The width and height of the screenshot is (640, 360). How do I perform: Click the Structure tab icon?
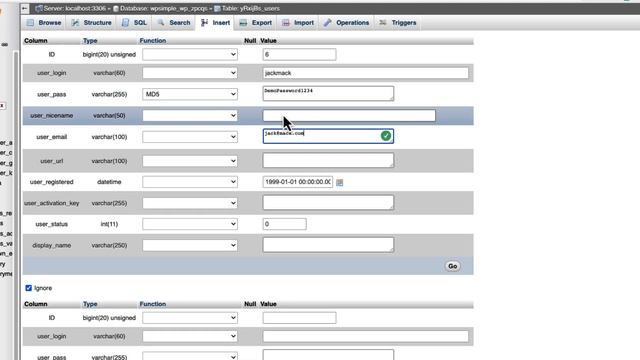coord(75,23)
